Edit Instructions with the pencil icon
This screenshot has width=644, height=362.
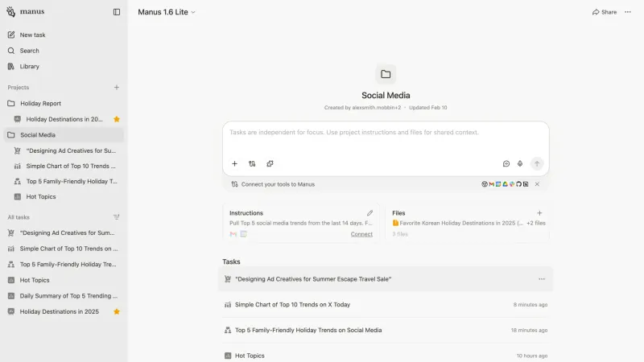[369, 213]
